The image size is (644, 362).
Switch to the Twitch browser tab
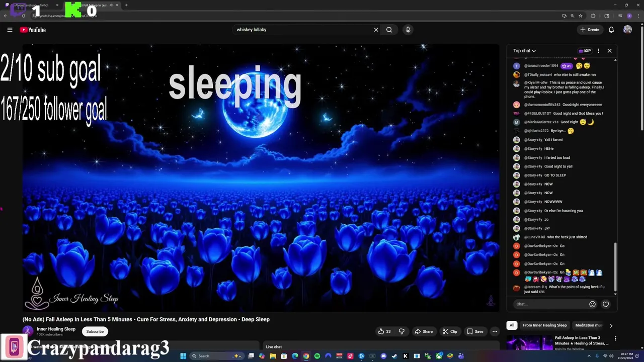coord(34,5)
